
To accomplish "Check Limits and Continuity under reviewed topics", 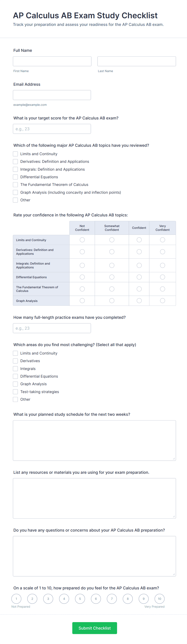I will click(15, 154).
